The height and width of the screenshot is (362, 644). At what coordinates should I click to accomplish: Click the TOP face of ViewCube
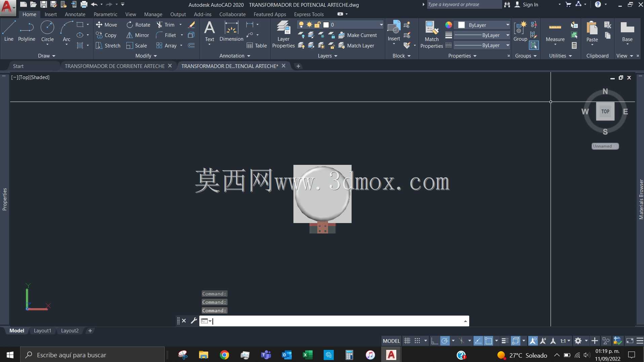[605, 111]
